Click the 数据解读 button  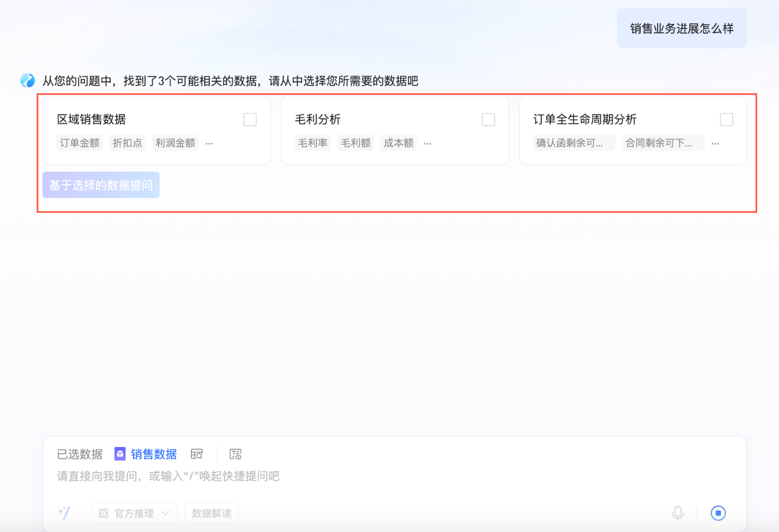[x=212, y=513]
